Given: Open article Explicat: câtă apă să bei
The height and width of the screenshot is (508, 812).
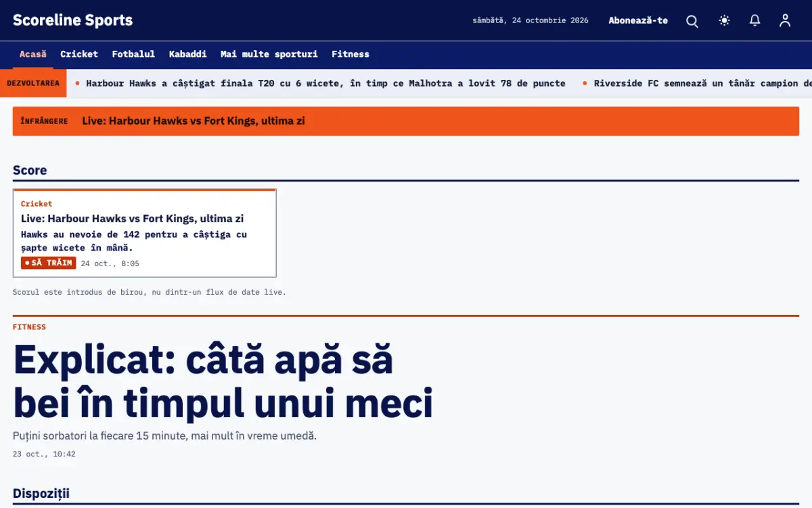Looking at the screenshot, I should click(x=223, y=381).
